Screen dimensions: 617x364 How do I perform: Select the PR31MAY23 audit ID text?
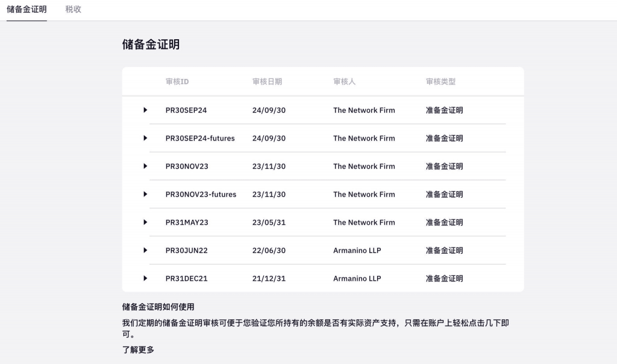187,222
